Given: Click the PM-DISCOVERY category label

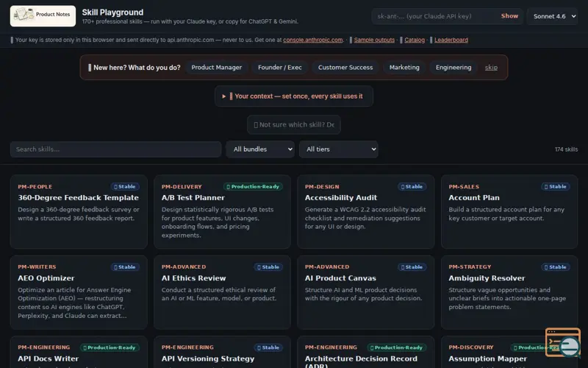Looking at the screenshot, I should (471, 347).
